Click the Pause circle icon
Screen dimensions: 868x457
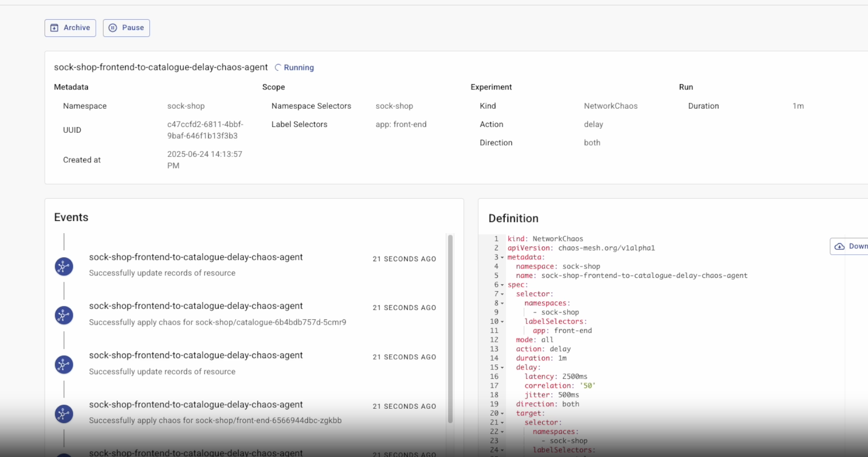113,28
